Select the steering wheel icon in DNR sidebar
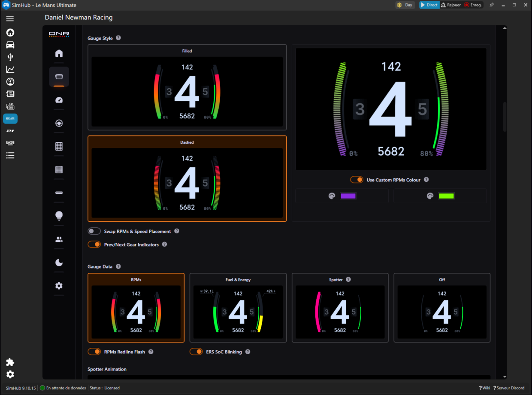 (59, 124)
